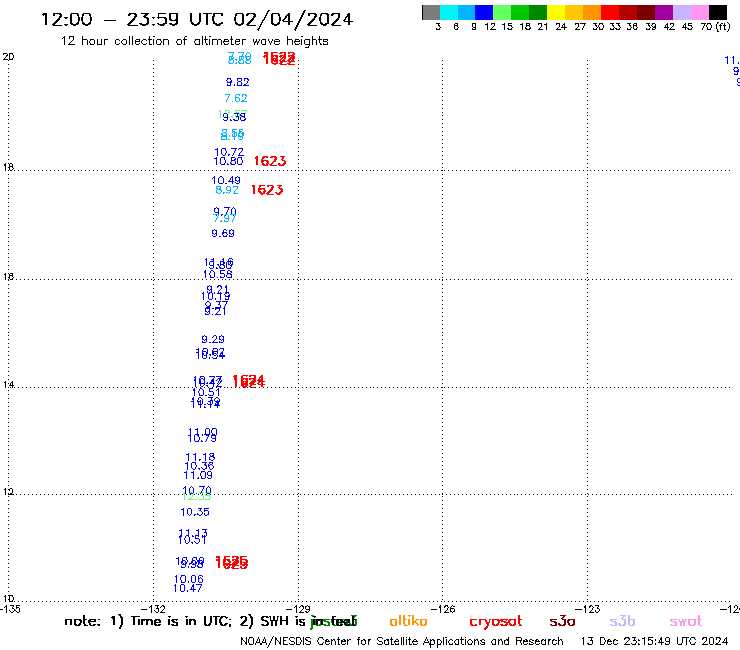Image resolution: width=740 pixels, height=650 pixels.
Task: Click the legend value '45' under the color bar
Action: coord(687,26)
